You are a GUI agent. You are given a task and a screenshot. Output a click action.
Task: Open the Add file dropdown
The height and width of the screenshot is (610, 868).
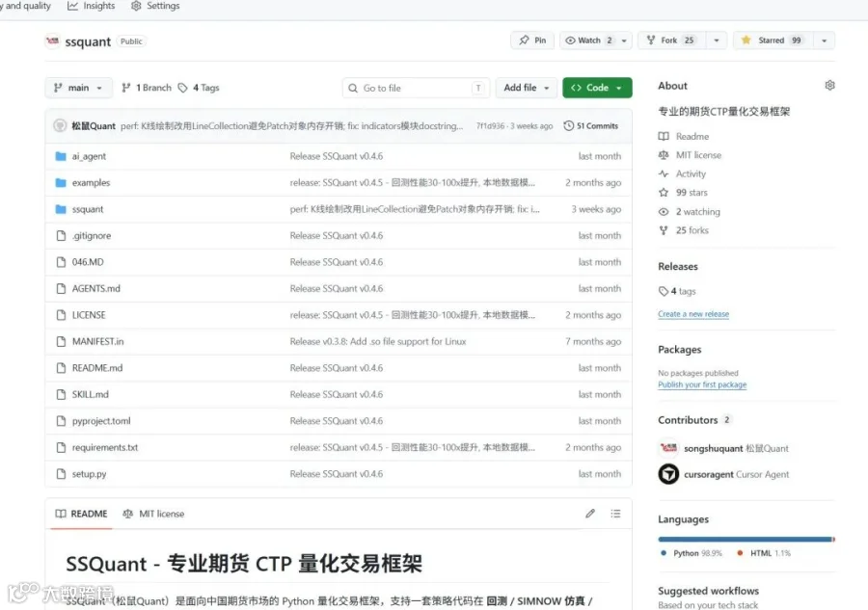(526, 88)
